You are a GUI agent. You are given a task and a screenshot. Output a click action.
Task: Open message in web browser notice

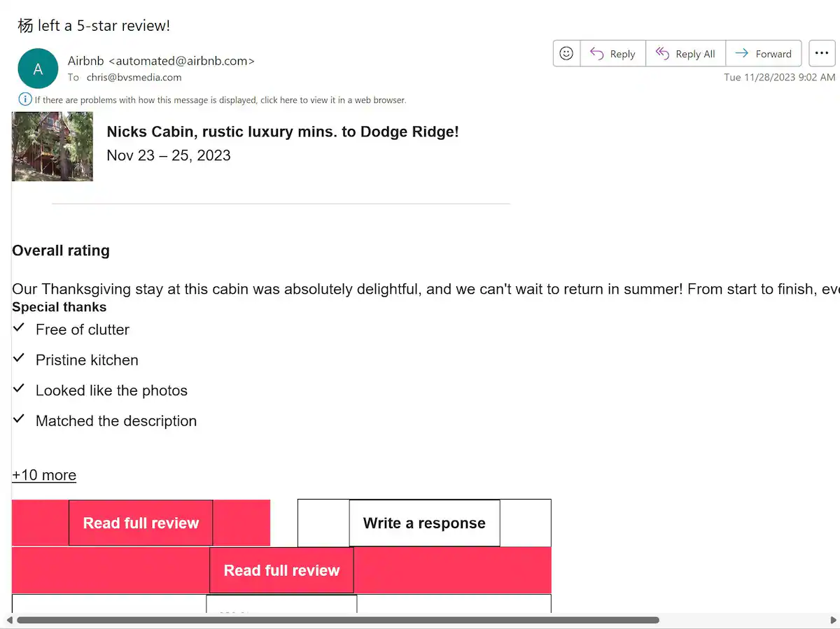pos(220,100)
